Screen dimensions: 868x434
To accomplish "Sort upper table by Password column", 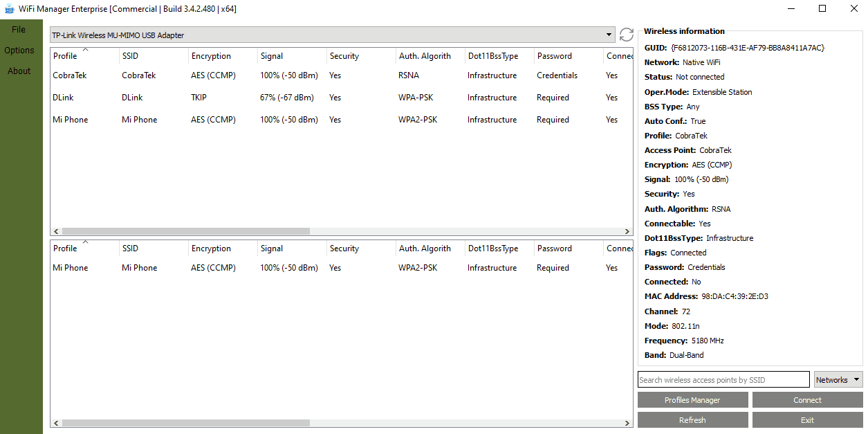I will coord(569,56).
